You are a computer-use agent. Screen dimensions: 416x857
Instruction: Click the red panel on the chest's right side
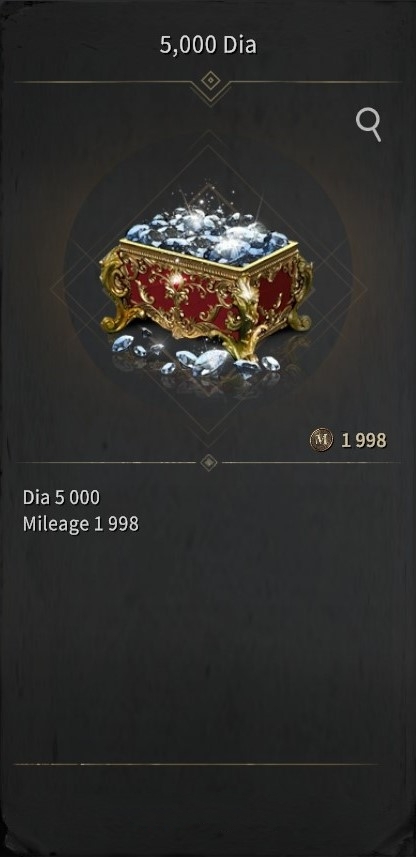pos(276,290)
